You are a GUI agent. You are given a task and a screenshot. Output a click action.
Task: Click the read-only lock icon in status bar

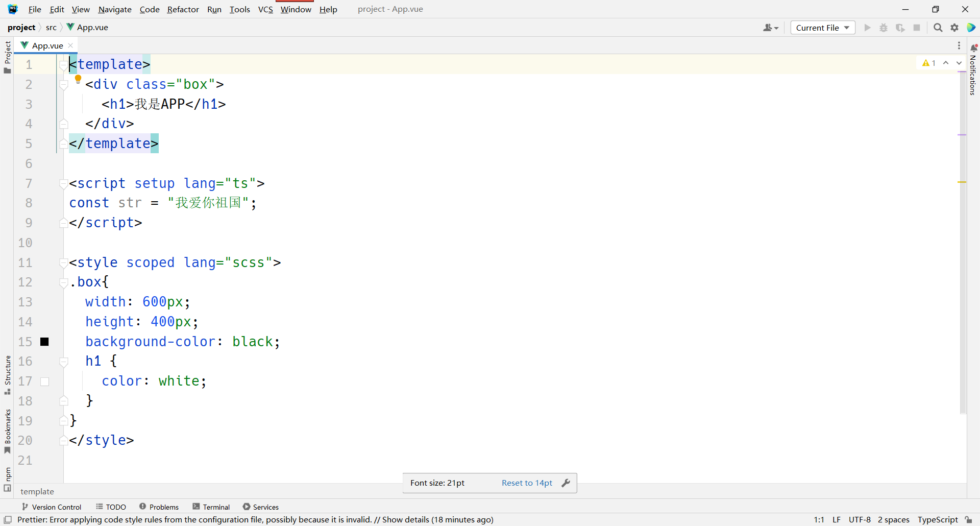969,519
